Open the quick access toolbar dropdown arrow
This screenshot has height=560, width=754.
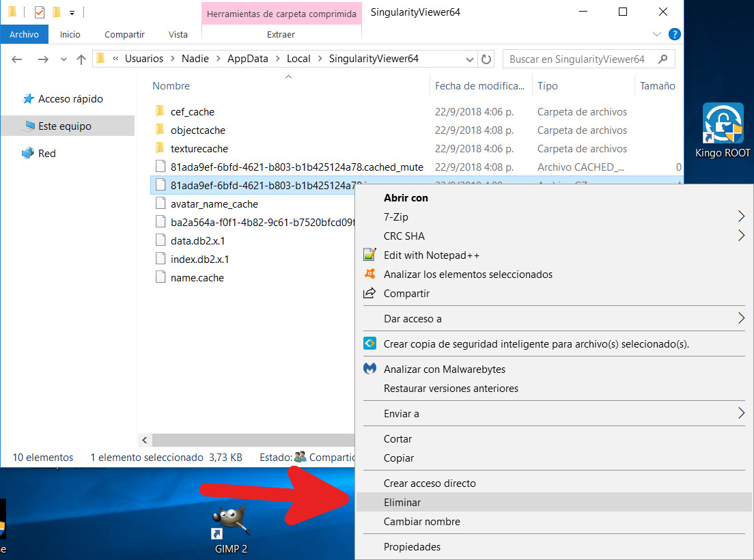(x=72, y=12)
